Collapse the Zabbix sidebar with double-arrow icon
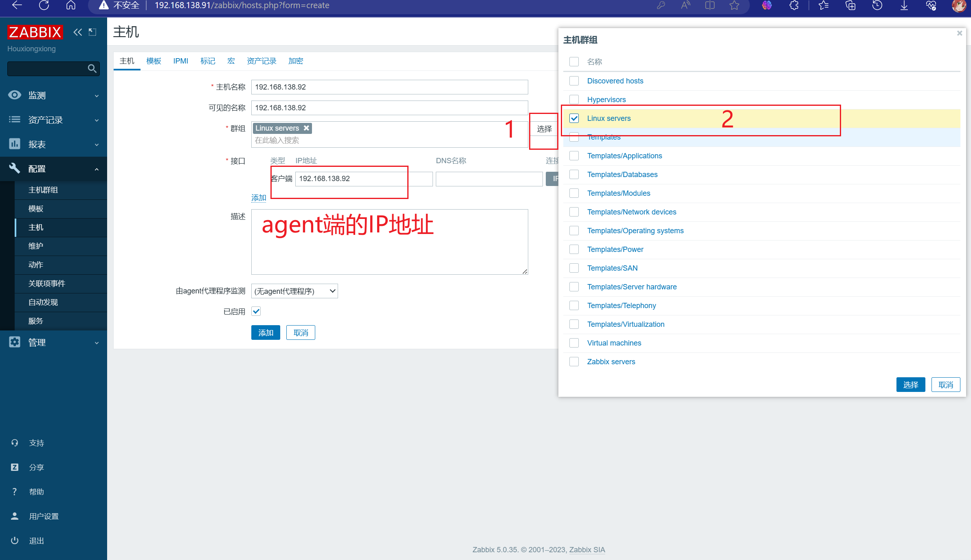This screenshot has height=560, width=971. pyautogui.click(x=77, y=32)
